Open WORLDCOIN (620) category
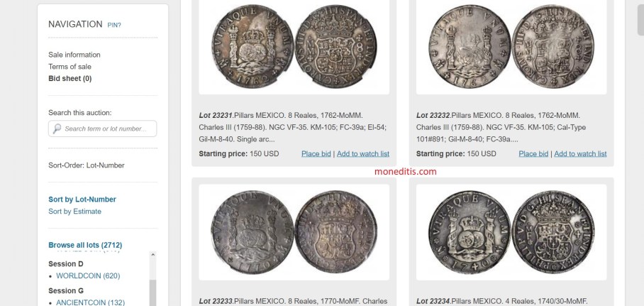The width and height of the screenshot is (644, 306). tap(88, 276)
